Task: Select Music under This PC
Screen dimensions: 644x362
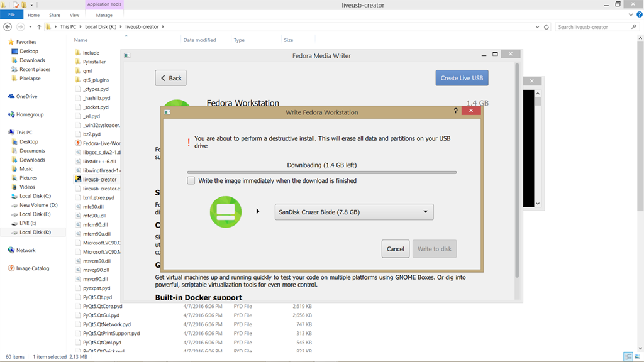Action: pyautogui.click(x=26, y=168)
